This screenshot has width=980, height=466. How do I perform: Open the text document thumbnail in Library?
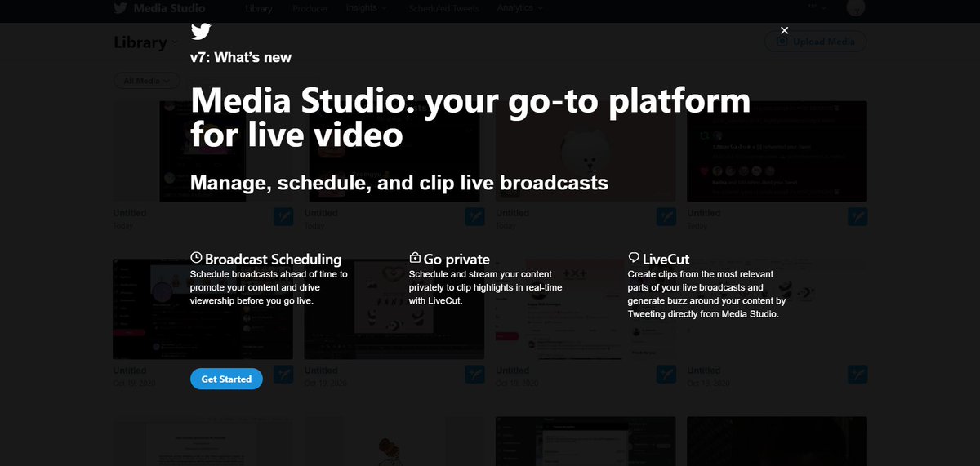(203, 442)
